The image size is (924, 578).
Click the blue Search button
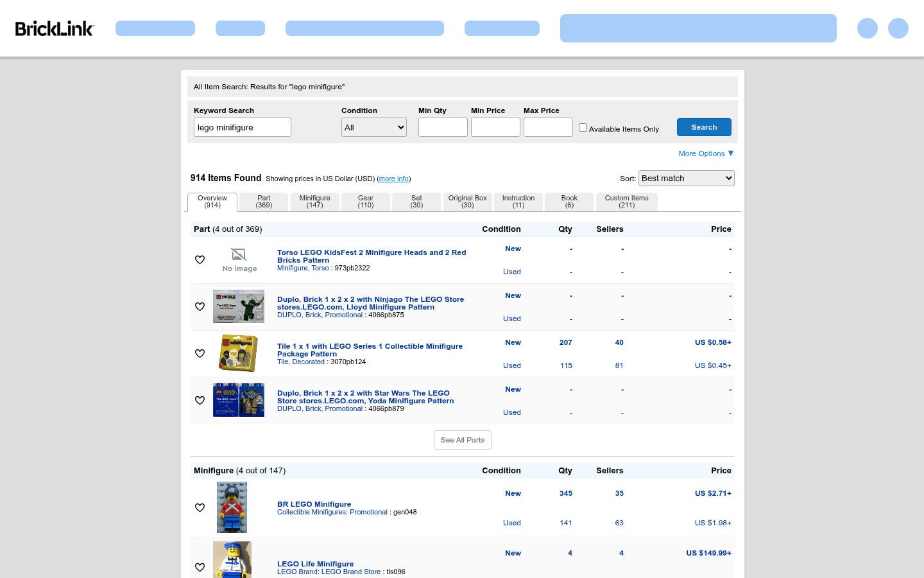(704, 127)
